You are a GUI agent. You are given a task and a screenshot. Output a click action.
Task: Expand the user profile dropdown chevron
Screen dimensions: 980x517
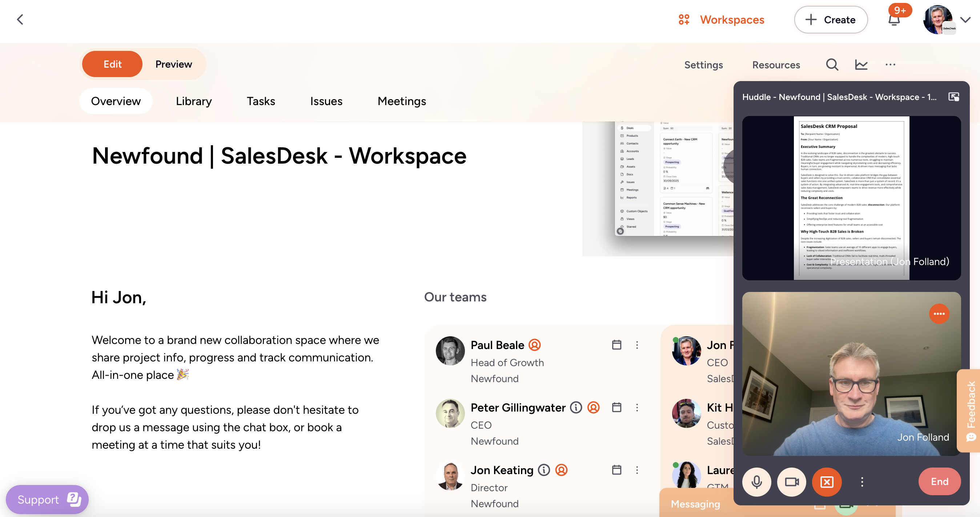click(x=965, y=20)
